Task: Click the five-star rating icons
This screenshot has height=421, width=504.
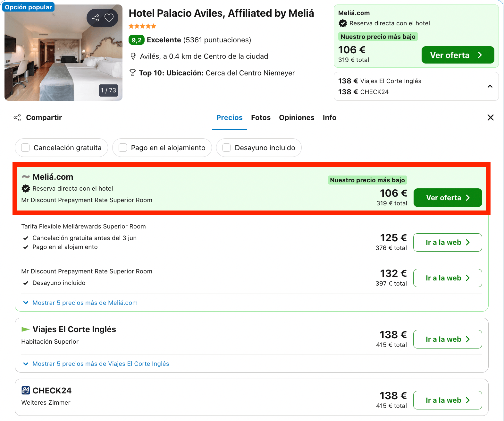Action: [142, 26]
